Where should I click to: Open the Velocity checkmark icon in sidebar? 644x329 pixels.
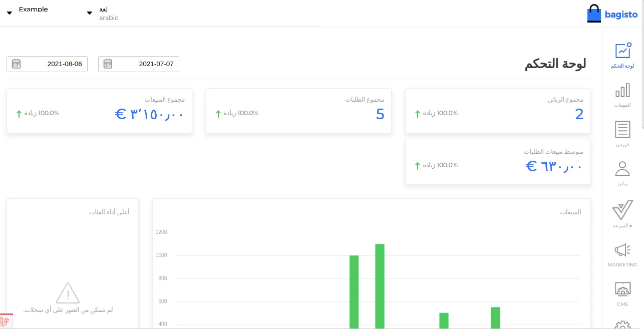[622, 209]
